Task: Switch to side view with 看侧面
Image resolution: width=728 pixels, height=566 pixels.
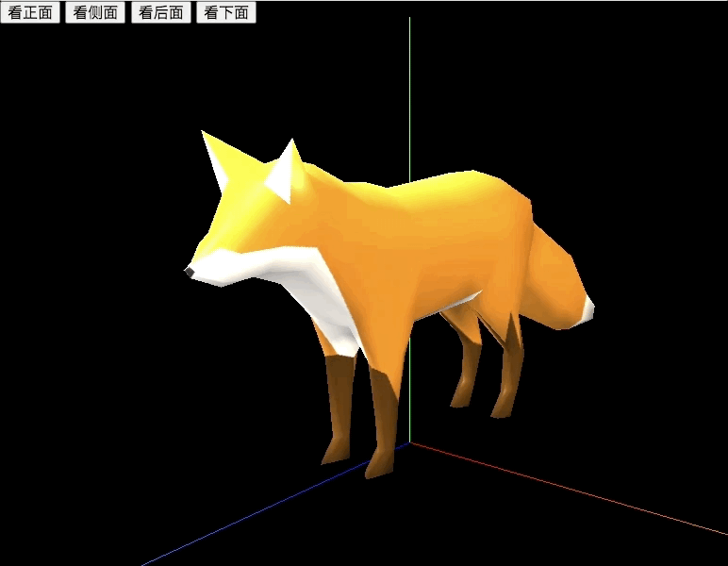Action: (95, 12)
